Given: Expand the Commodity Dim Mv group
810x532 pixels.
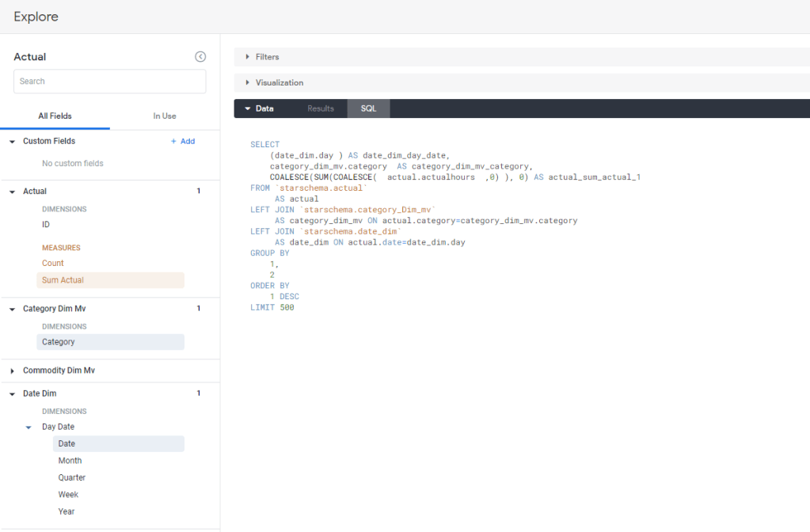Looking at the screenshot, I should (x=13, y=370).
